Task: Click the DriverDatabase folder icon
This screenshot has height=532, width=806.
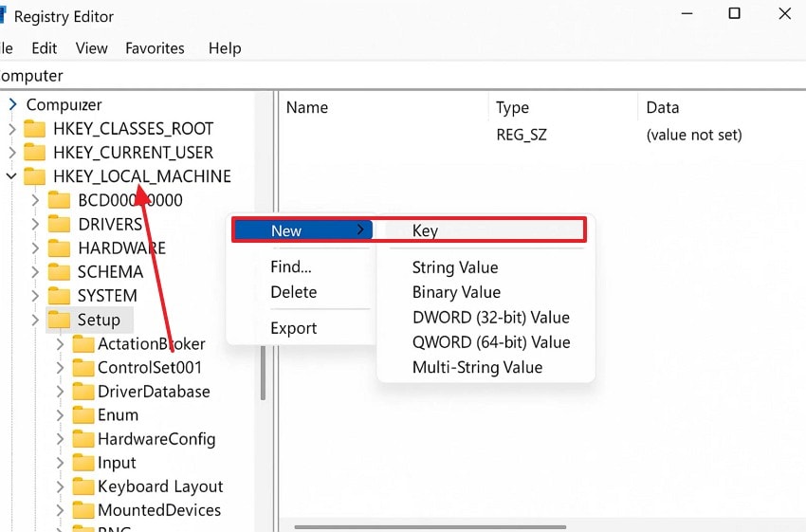Action: coord(82,392)
